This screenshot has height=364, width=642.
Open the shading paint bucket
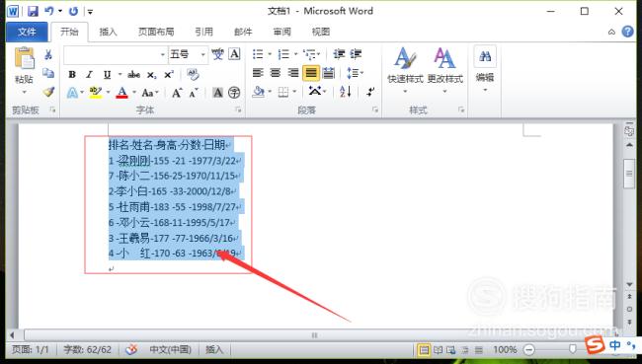[x=259, y=92]
